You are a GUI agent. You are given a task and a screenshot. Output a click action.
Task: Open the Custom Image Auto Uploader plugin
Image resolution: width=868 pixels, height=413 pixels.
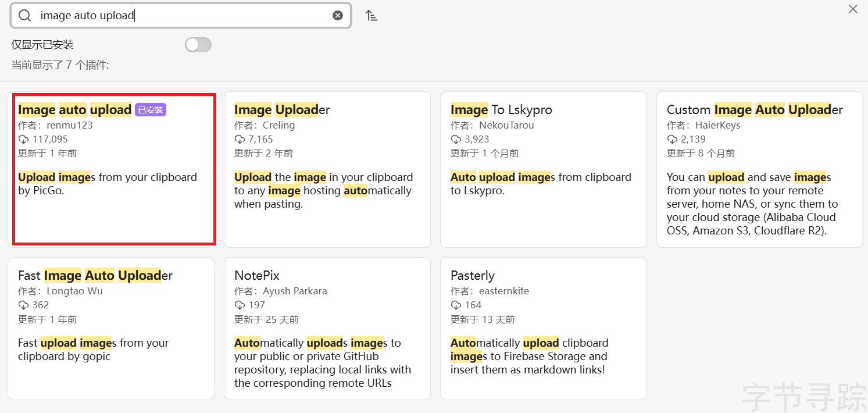click(x=760, y=169)
